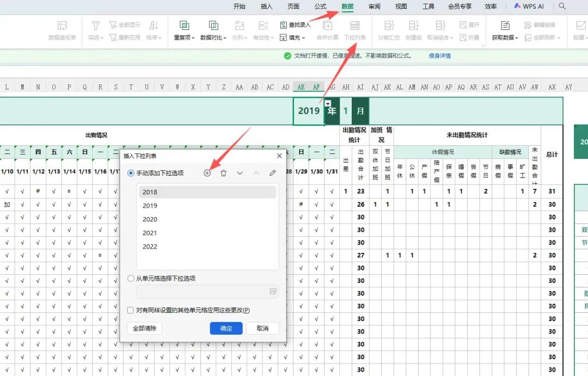The height and width of the screenshot is (376, 588).
Task: Click the trash delete icon in dialog
Action: coord(223,173)
